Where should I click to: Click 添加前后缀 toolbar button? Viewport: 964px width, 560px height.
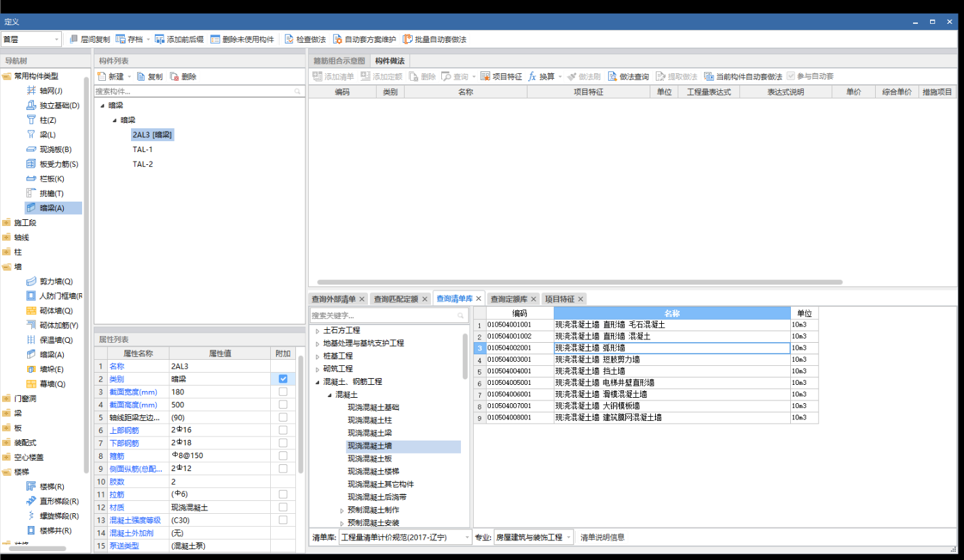click(x=179, y=39)
